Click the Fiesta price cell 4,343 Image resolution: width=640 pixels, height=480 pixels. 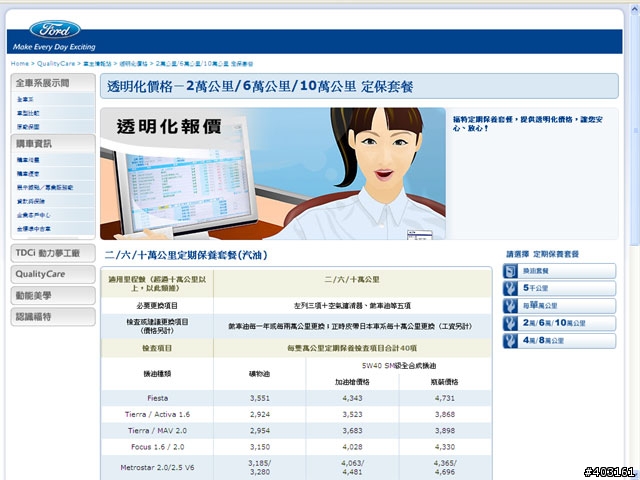tap(352, 398)
